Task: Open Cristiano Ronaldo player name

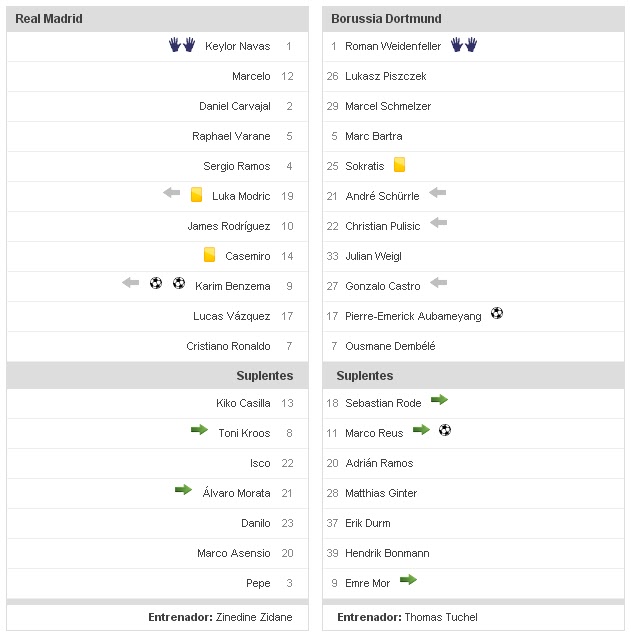Action: pos(228,346)
